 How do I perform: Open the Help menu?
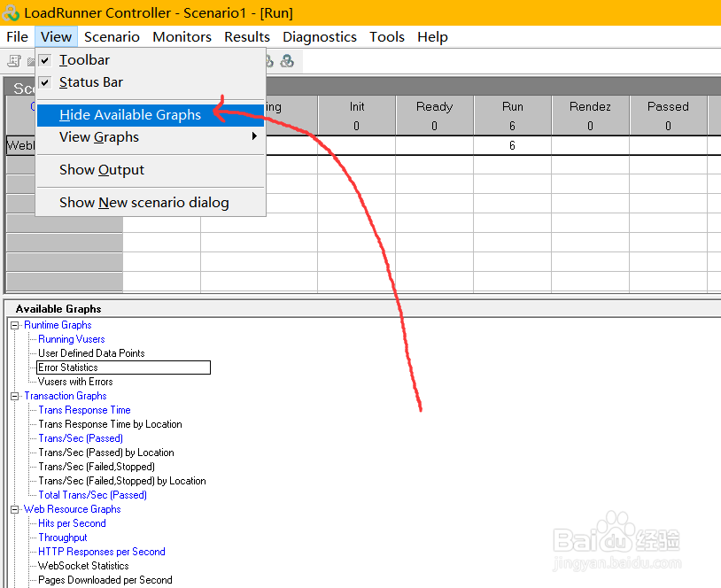tap(433, 37)
